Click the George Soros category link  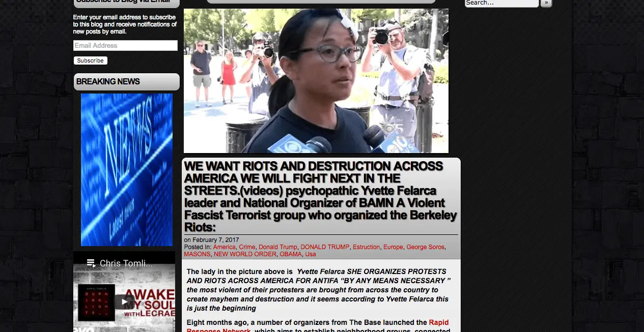coord(425,247)
